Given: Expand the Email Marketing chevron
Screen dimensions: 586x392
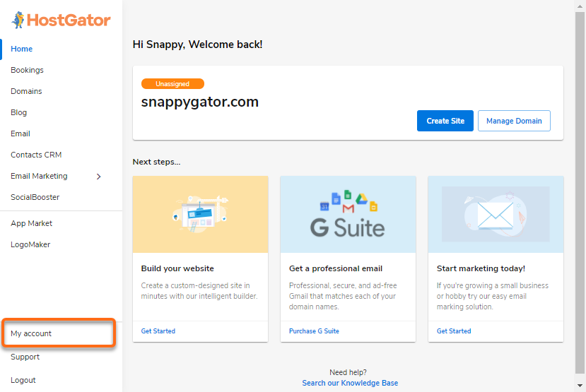Looking at the screenshot, I should (99, 177).
